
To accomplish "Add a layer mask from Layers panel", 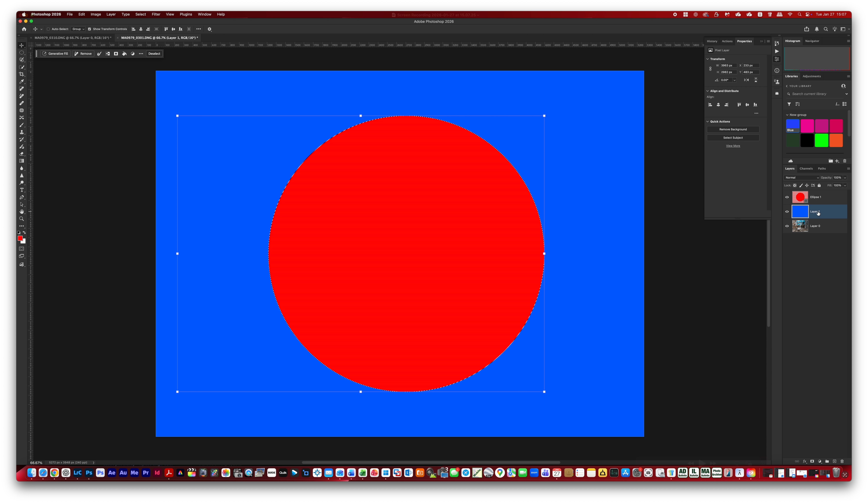I will tap(812, 461).
